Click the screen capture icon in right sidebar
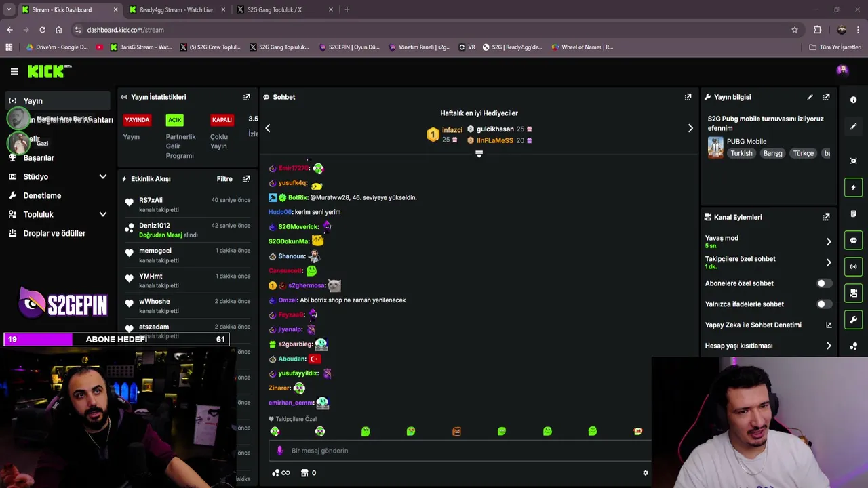The image size is (868, 488). coord(853,161)
